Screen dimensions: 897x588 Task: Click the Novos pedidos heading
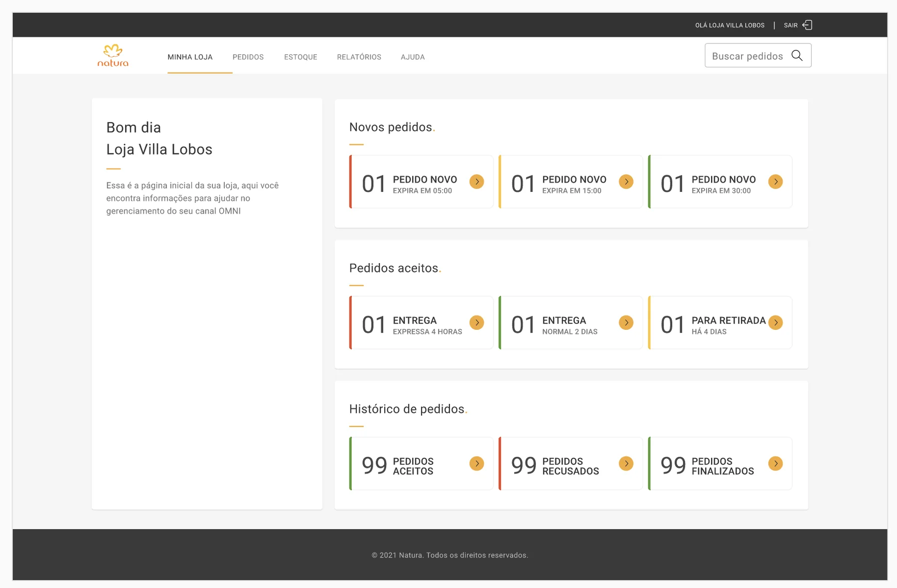click(x=392, y=127)
